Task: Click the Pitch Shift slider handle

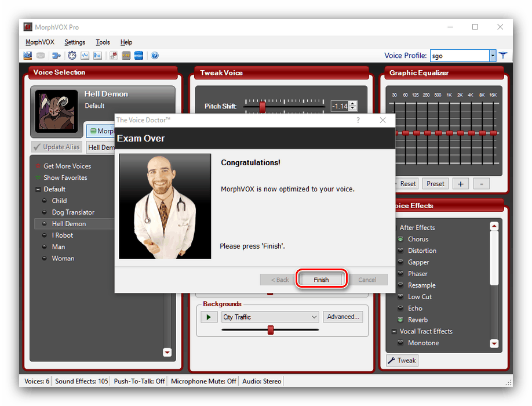Action: (263, 107)
